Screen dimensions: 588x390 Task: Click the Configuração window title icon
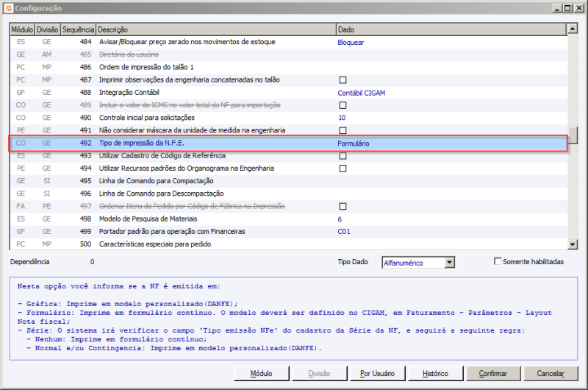[9, 8]
